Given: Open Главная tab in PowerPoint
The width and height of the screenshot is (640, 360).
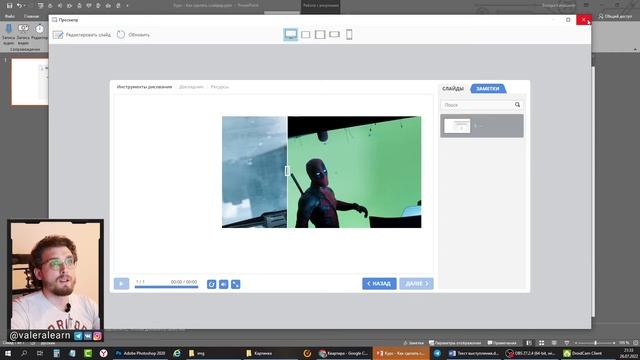Looking at the screenshot, I should point(31,16).
